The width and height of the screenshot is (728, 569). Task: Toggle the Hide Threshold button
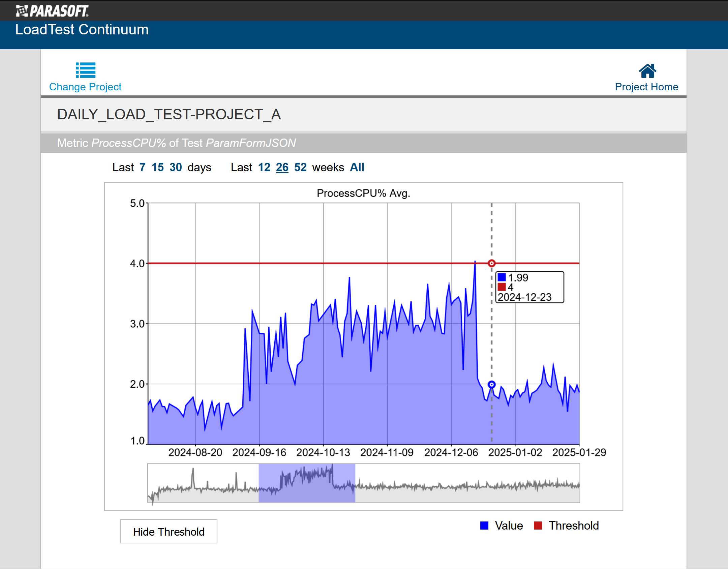[x=169, y=532]
